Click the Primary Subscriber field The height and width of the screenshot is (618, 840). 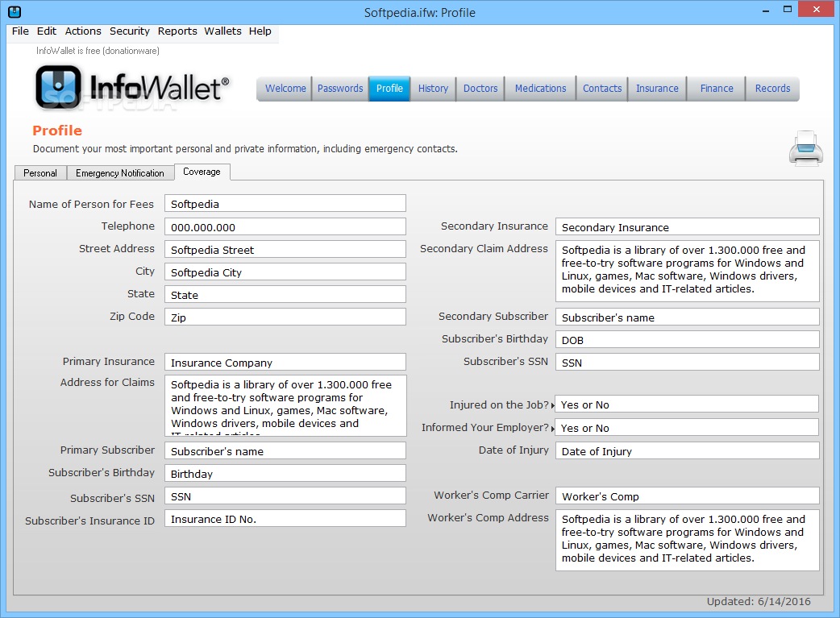pyautogui.click(x=285, y=450)
